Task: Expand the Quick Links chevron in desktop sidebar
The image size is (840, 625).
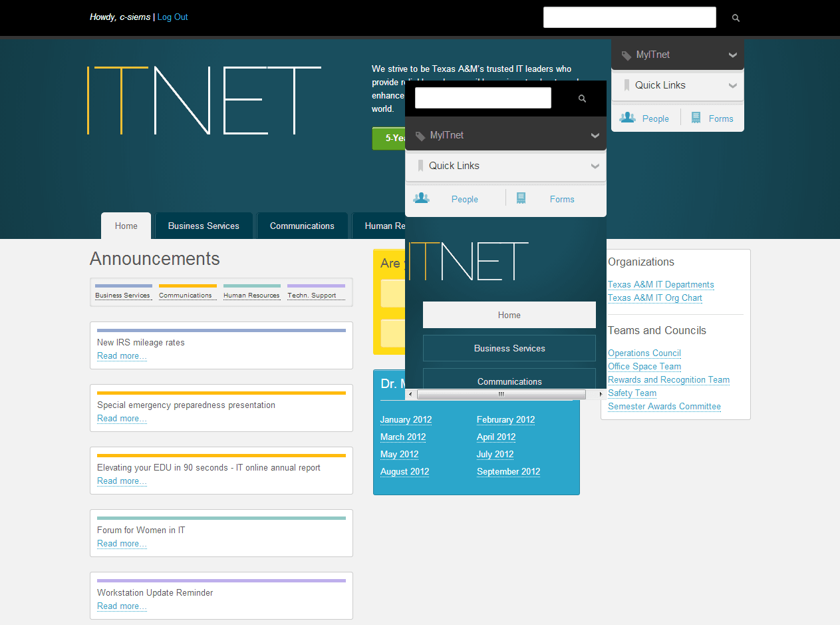Action: click(x=732, y=85)
